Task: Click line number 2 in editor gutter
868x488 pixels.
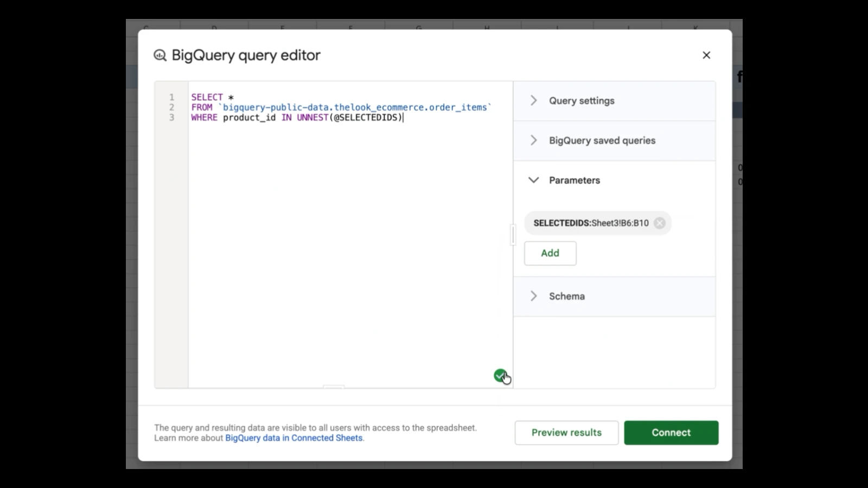Action: pos(171,107)
